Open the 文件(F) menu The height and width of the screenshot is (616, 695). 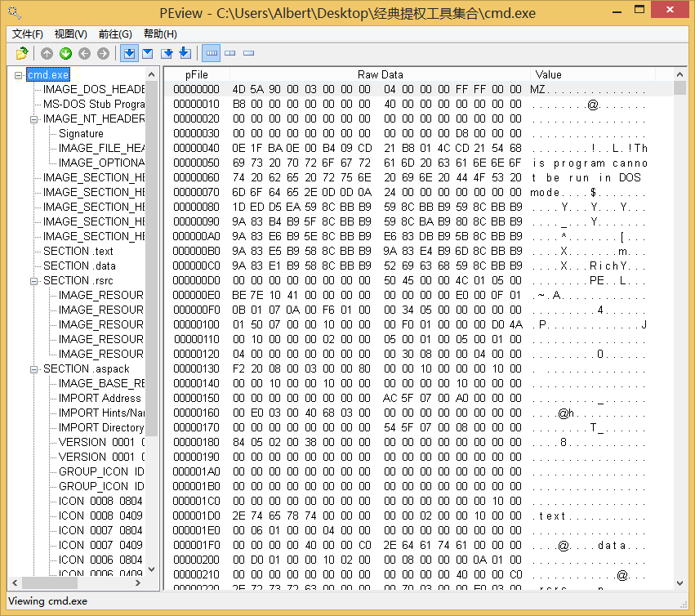click(28, 34)
